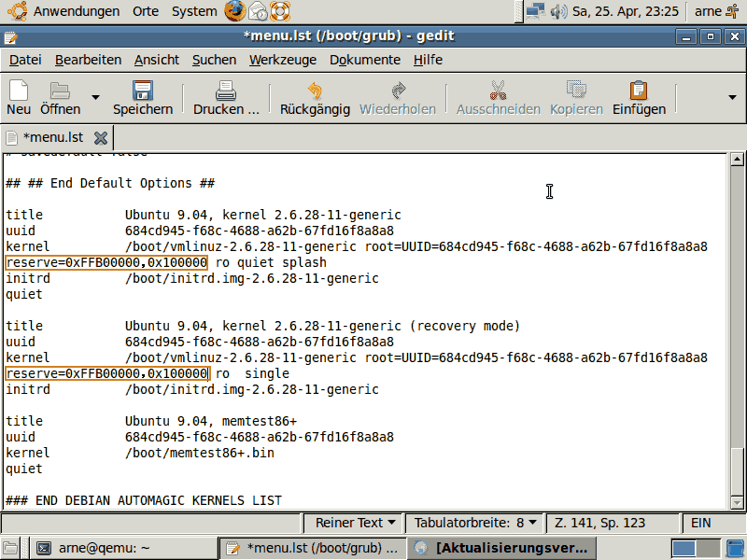The image size is (747, 560).
Task: Click the 'ro single' text in the recovery entry
Action: click(252, 374)
